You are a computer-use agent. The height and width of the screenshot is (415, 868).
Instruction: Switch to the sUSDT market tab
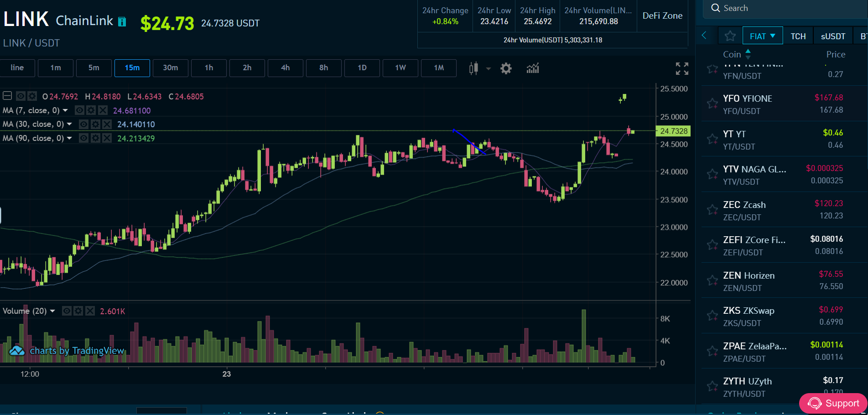833,36
